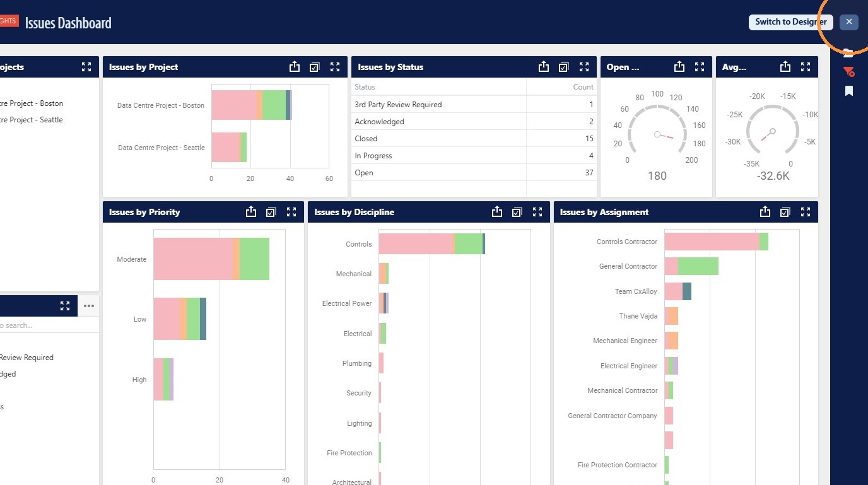Maximize the Issues by Priority panel
Image resolution: width=868 pixels, height=485 pixels.
(x=291, y=212)
